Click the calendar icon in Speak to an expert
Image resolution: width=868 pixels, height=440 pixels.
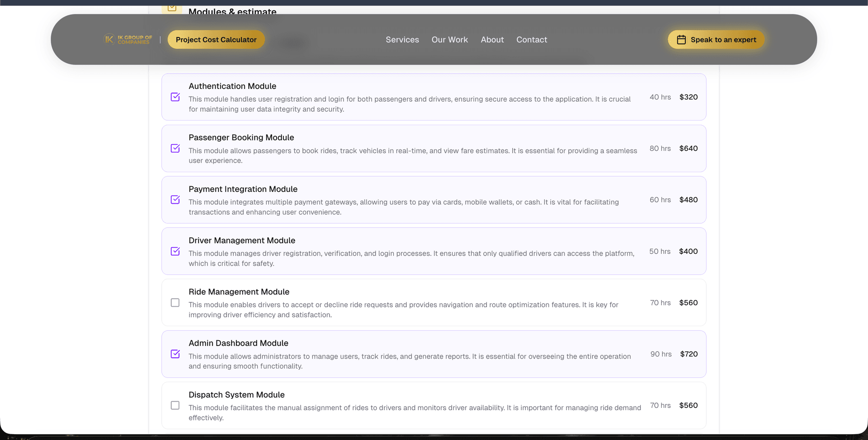coord(681,40)
